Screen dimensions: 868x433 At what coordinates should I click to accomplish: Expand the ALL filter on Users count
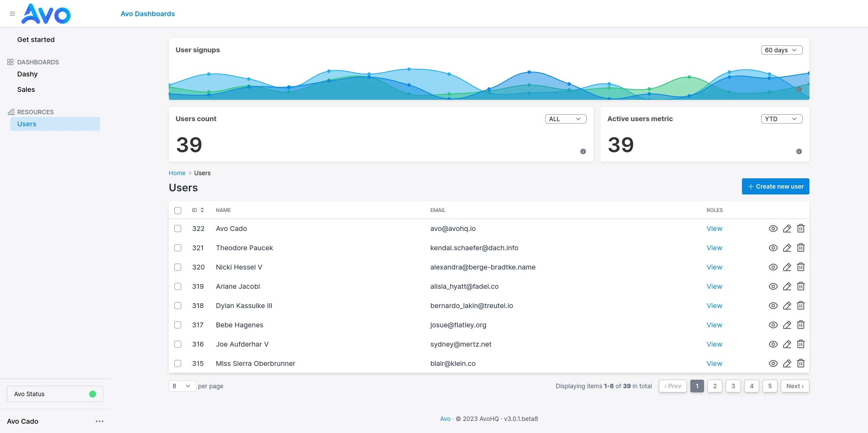pyautogui.click(x=566, y=119)
